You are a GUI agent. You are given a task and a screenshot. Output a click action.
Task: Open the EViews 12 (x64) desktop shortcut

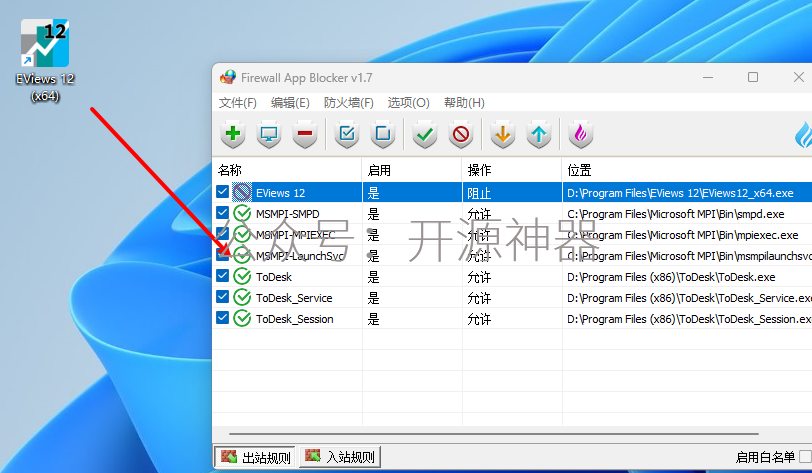[x=45, y=61]
